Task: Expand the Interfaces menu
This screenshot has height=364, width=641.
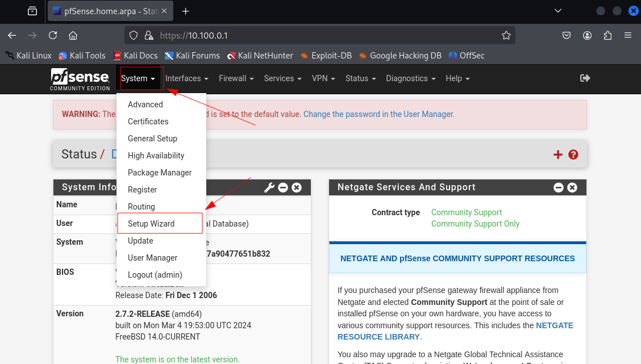Action: tap(187, 78)
